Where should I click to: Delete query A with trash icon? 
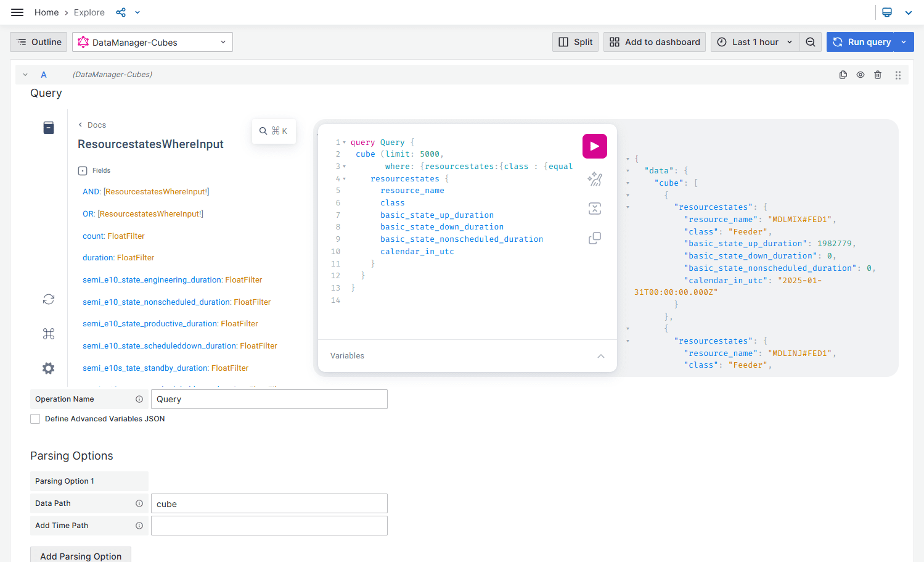878,75
